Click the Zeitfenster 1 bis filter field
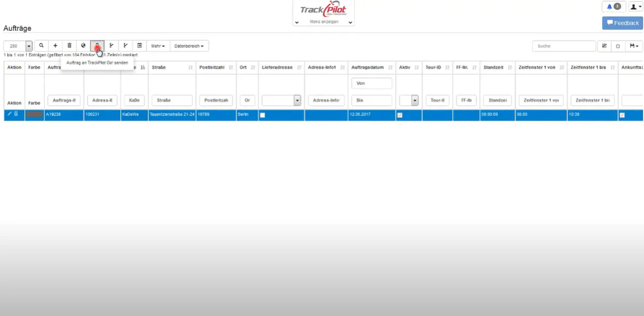This screenshot has width=644, height=316. pyautogui.click(x=593, y=100)
